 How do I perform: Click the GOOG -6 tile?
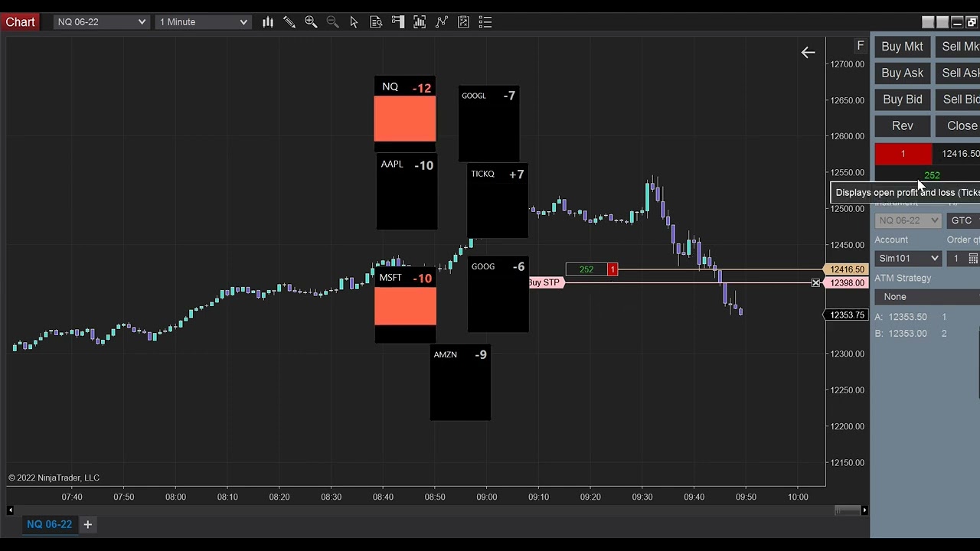tap(498, 295)
